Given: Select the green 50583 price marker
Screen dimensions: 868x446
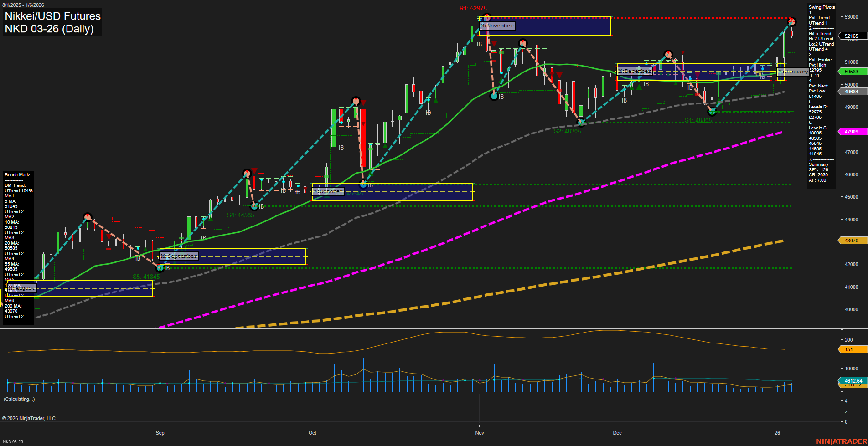Looking at the screenshot, I should pyautogui.click(x=852, y=72).
